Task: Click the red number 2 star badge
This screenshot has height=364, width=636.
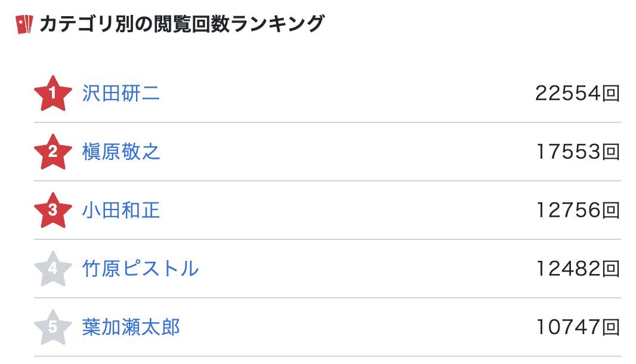Action: 53,152
